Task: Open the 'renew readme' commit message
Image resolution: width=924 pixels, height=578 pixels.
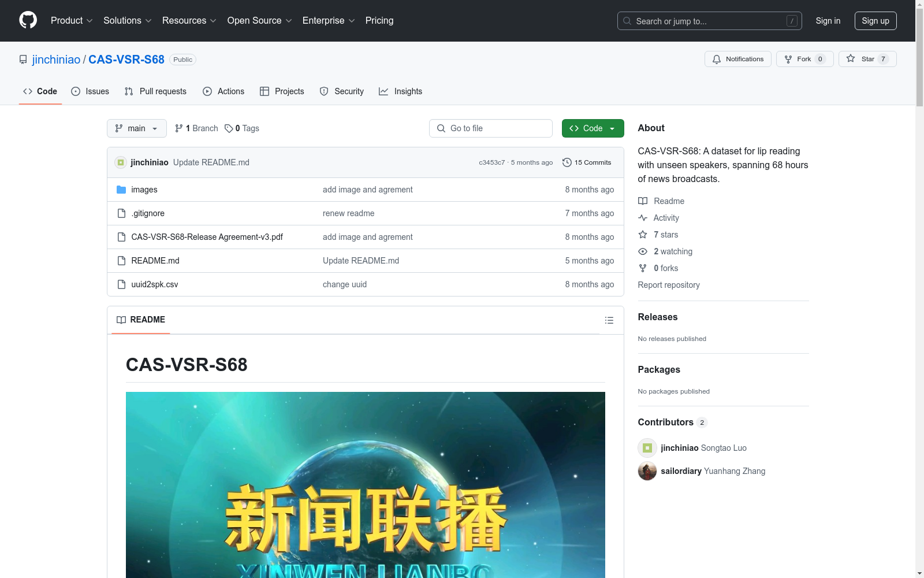Action: point(349,213)
